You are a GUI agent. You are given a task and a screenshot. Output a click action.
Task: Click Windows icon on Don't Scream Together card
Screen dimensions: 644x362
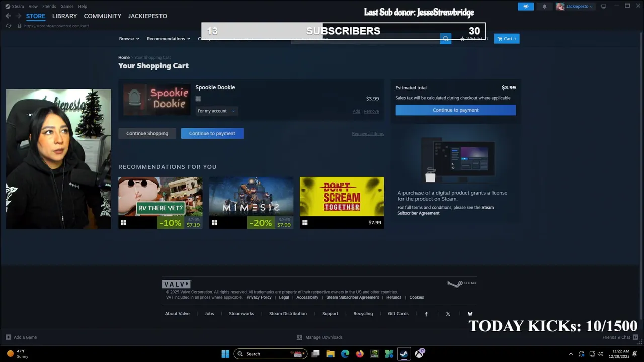tap(305, 223)
